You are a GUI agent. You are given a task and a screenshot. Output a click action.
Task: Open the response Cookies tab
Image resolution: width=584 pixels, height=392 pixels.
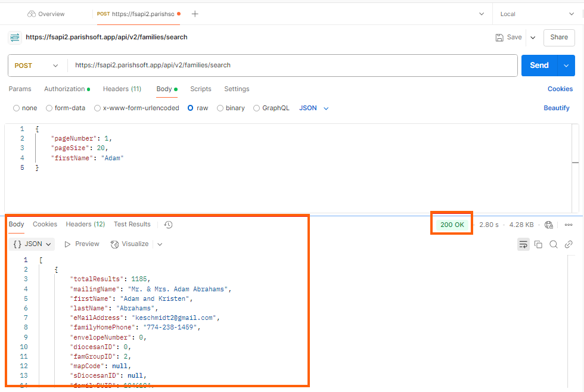[x=45, y=224]
